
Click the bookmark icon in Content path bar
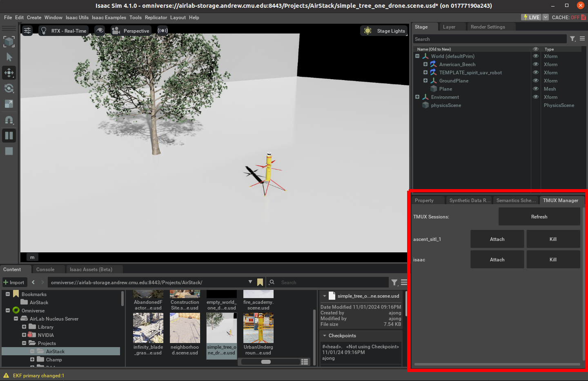tap(260, 282)
